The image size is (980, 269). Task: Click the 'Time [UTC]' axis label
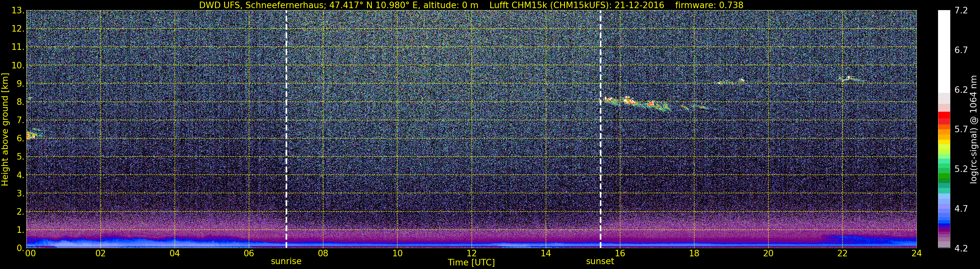[x=471, y=262]
